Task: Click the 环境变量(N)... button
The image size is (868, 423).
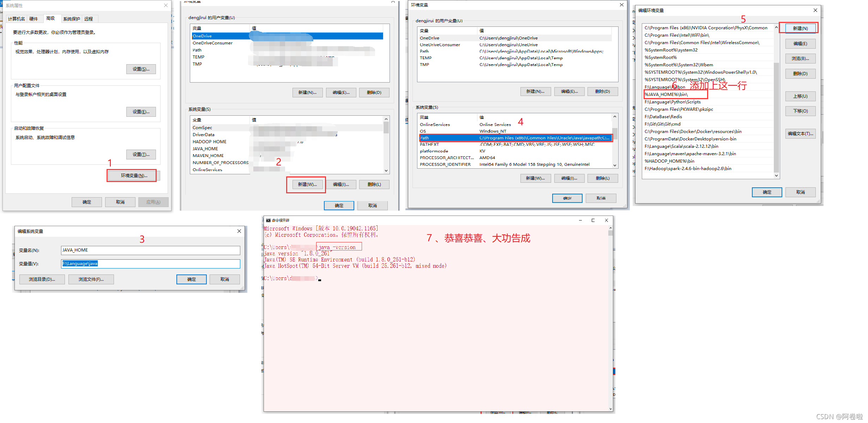Action: (x=134, y=176)
